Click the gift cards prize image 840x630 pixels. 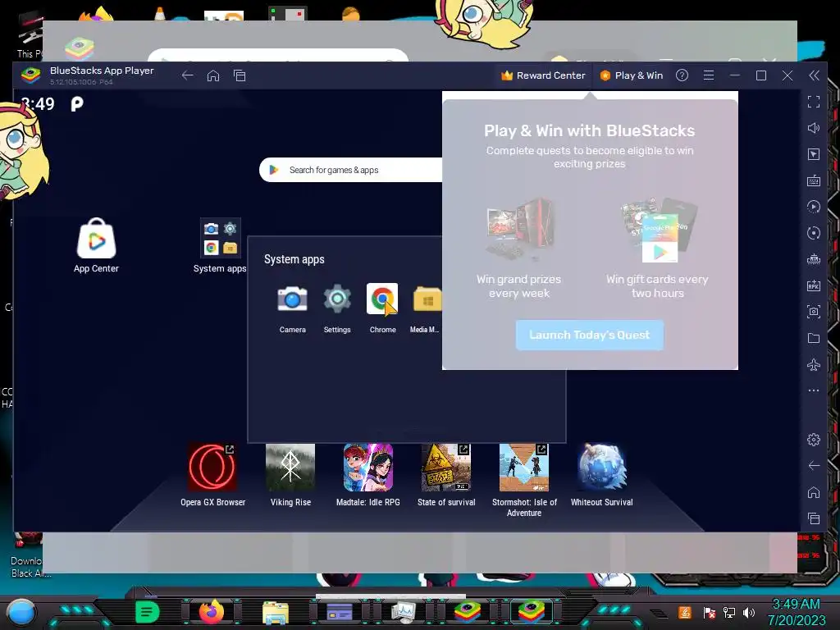658,230
